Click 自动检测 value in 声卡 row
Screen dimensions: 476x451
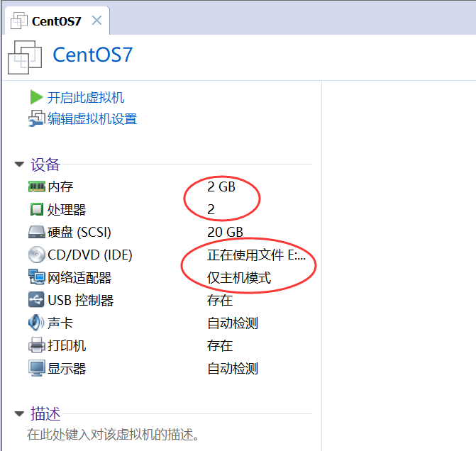click(x=233, y=323)
